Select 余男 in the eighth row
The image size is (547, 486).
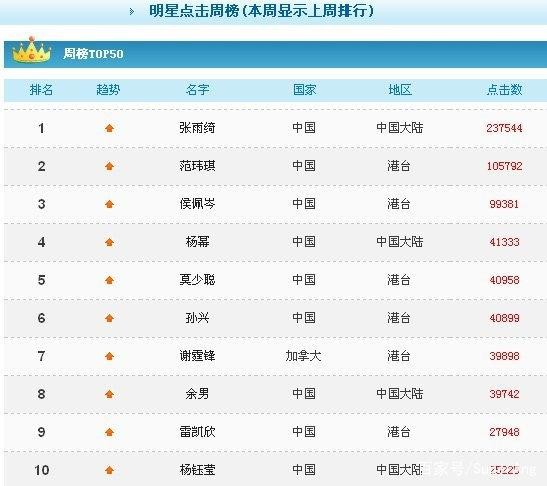click(x=197, y=394)
